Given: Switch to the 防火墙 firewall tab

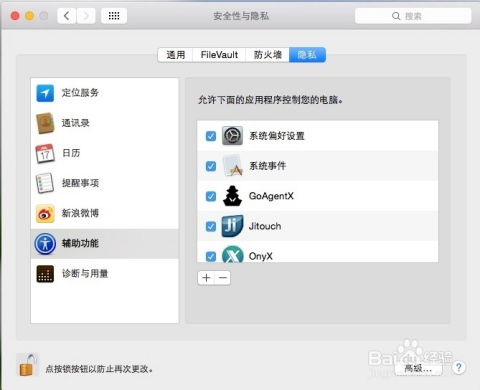Looking at the screenshot, I should coord(268,55).
